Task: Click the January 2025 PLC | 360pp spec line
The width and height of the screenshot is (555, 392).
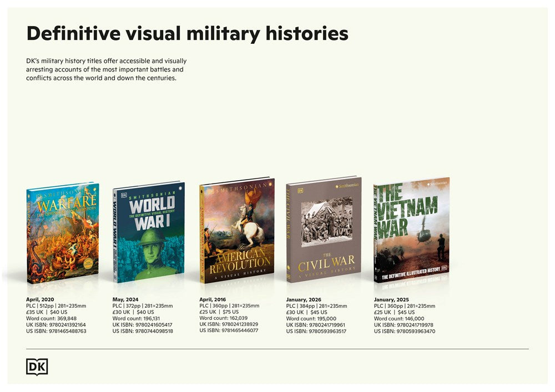Action: point(405,306)
